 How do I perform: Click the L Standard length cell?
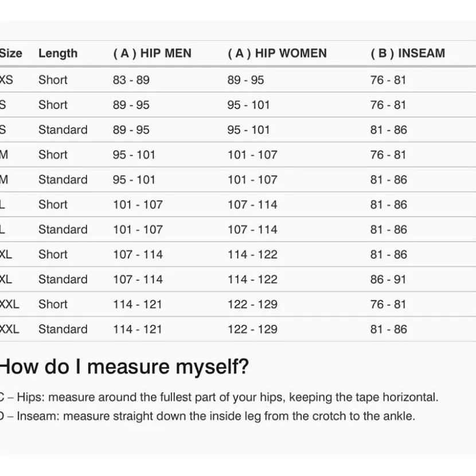63,229
